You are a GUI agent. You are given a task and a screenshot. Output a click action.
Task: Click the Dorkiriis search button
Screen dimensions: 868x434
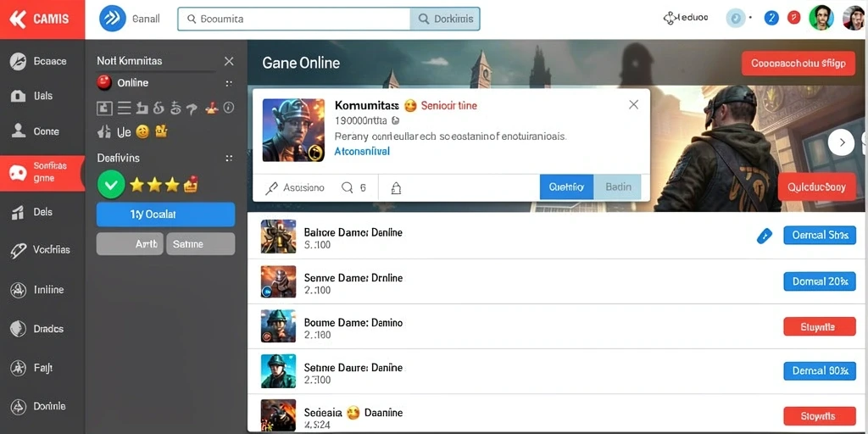click(445, 19)
